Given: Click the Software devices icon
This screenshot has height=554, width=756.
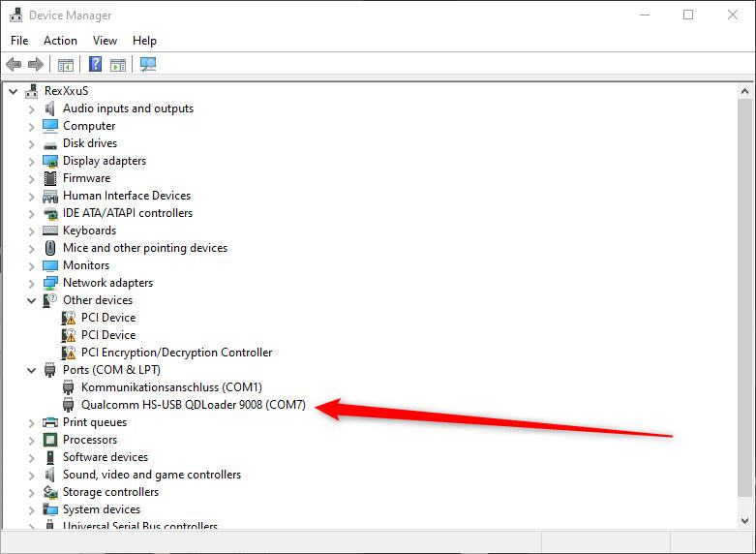Looking at the screenshot, I should pos(50,457).
